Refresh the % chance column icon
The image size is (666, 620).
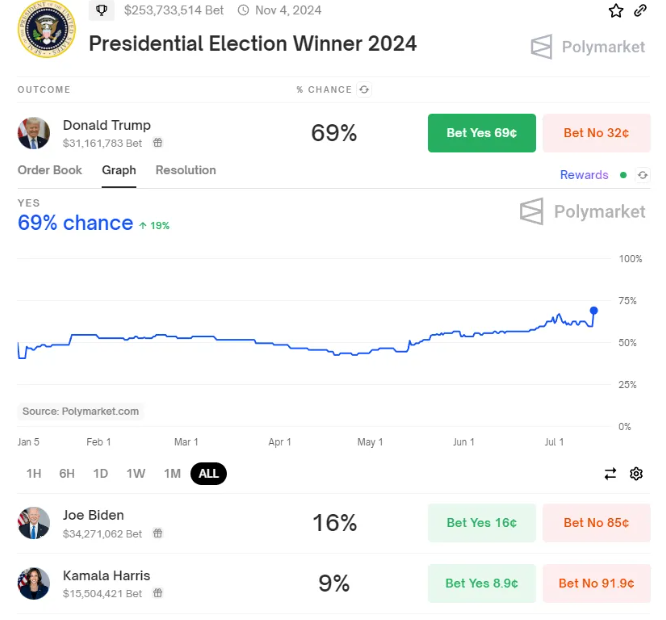[364, 90]
